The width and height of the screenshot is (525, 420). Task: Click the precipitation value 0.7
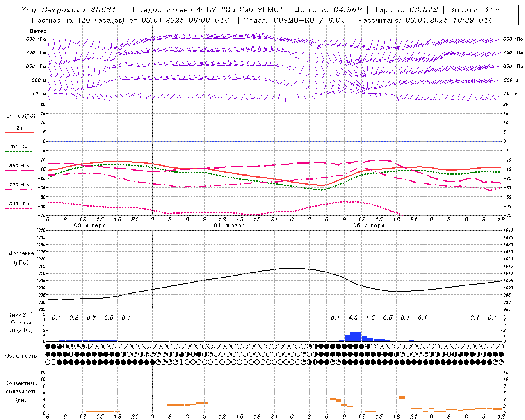coord(91,317)
